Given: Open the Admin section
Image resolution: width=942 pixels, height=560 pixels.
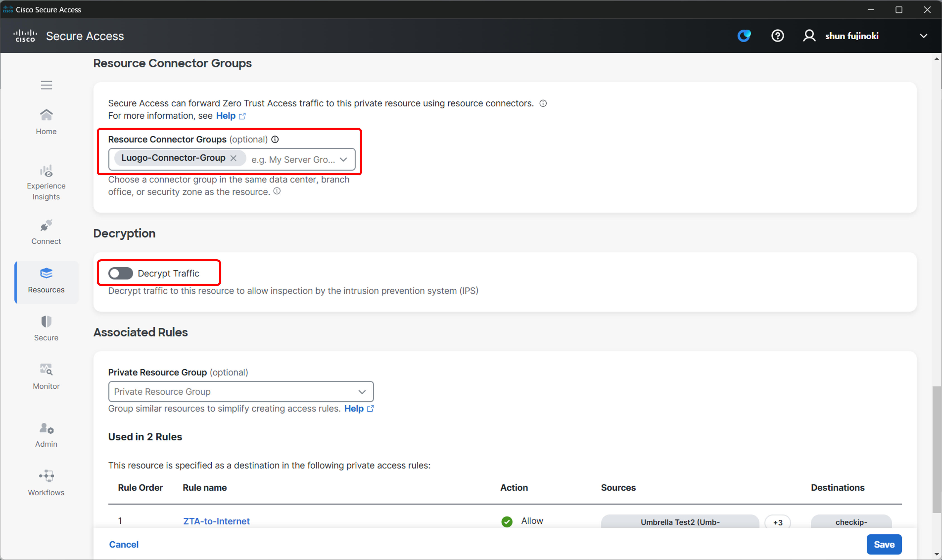Looking at the screenshot, I should (x=46, y=435).
